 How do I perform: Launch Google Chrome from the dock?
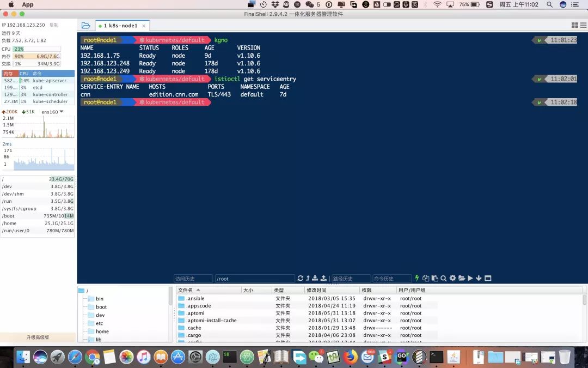[92, 357]
